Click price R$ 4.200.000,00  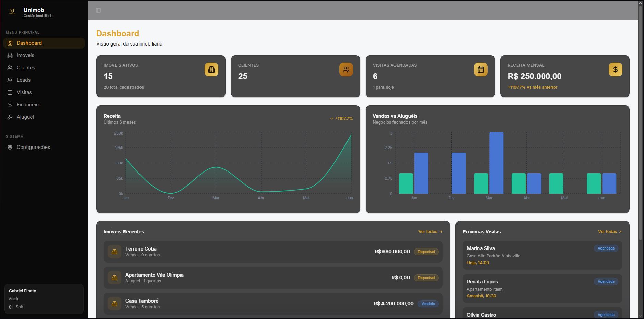coord(393,304)
